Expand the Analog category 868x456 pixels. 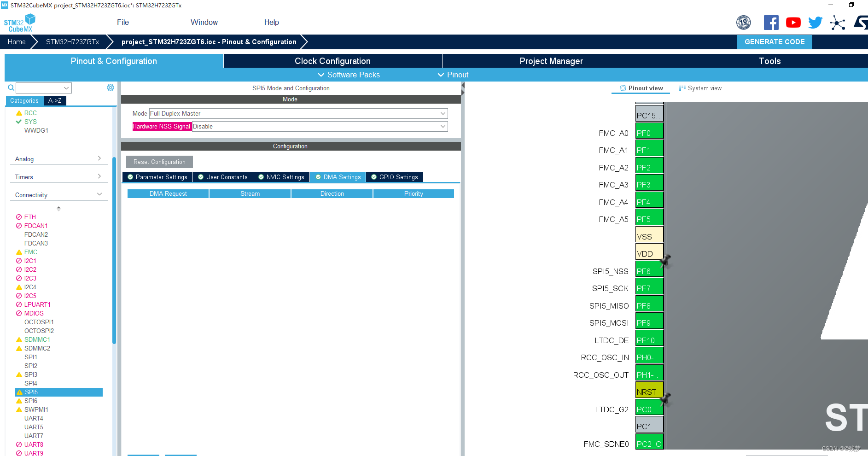[58, 159]
